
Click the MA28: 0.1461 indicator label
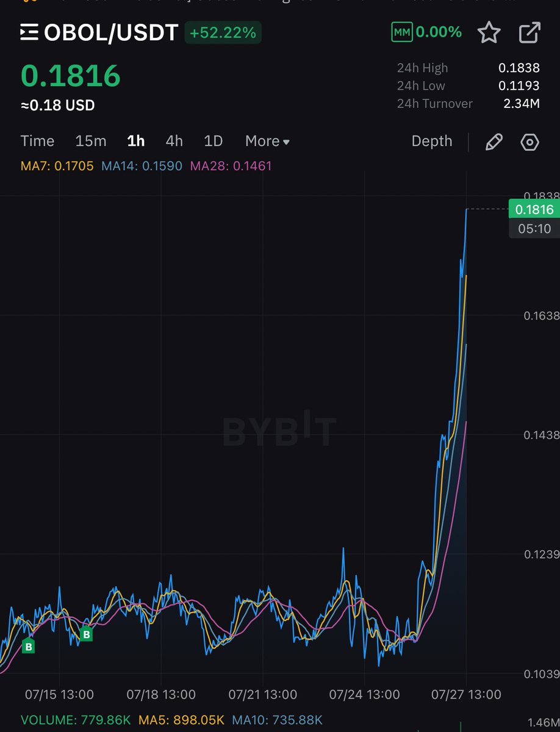coord(231,165)
